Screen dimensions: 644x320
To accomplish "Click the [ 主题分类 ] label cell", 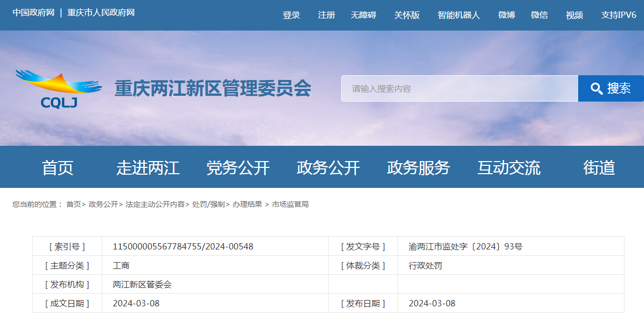I will (x=67, y=265).
